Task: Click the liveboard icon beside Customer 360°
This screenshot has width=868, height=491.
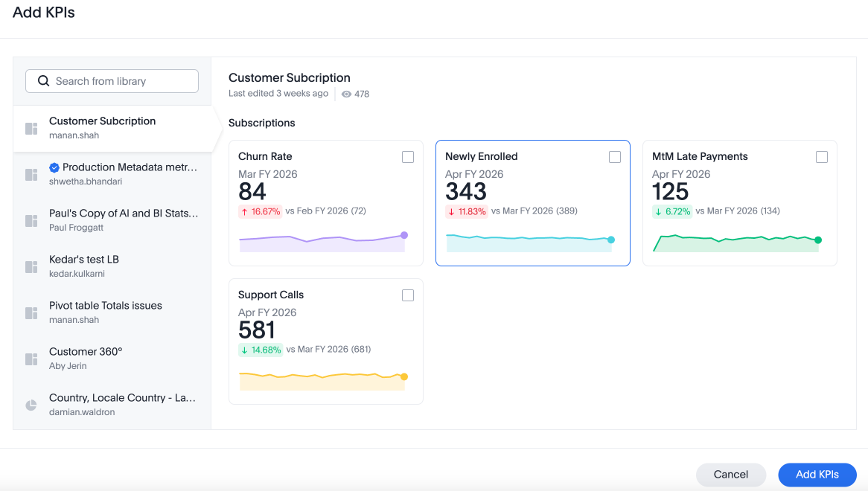Action: tap(31, 359)
